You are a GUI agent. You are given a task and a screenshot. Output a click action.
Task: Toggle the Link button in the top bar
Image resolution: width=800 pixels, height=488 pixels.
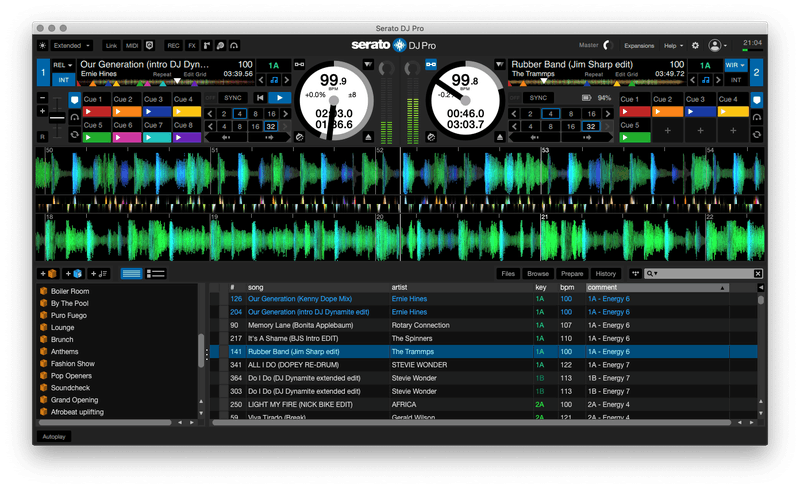click(x=111, y=45)
